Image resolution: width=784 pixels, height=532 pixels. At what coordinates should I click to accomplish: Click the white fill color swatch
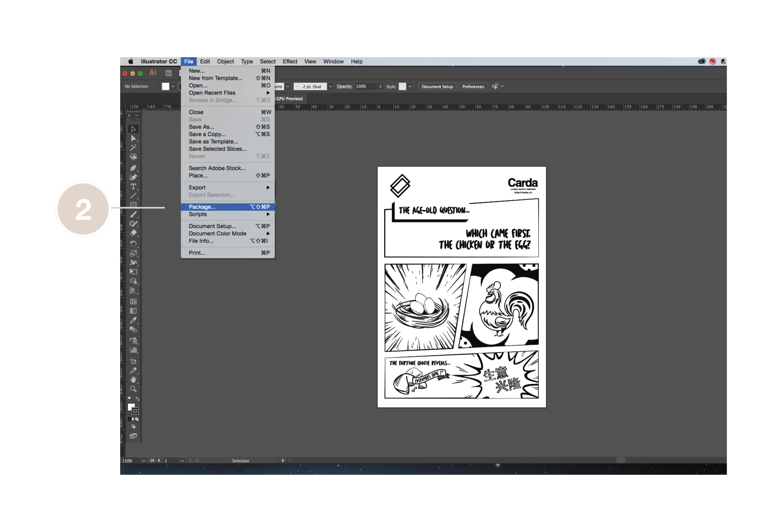point(165,87)
